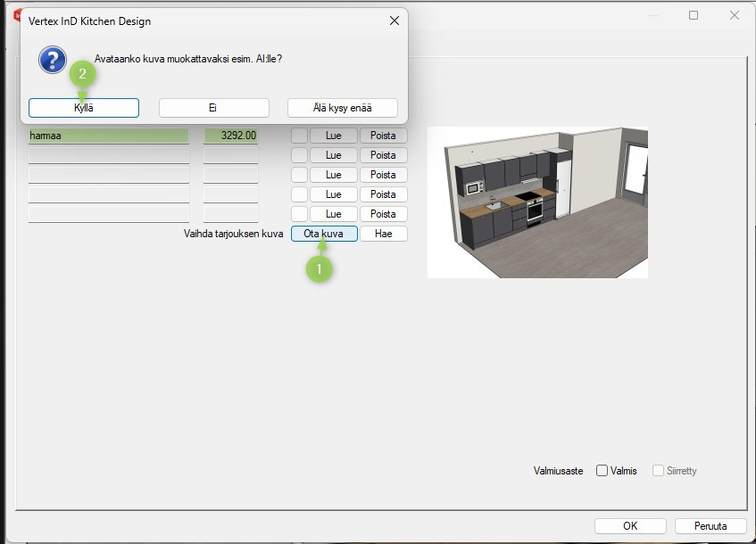Viewport: 756px width, 544px height.
Task: Click Peruuta to cancel
Action: (x=710, y=526)
